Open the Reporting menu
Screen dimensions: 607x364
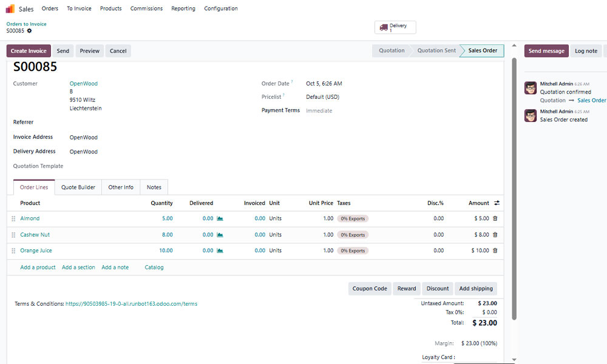[183, 8]
